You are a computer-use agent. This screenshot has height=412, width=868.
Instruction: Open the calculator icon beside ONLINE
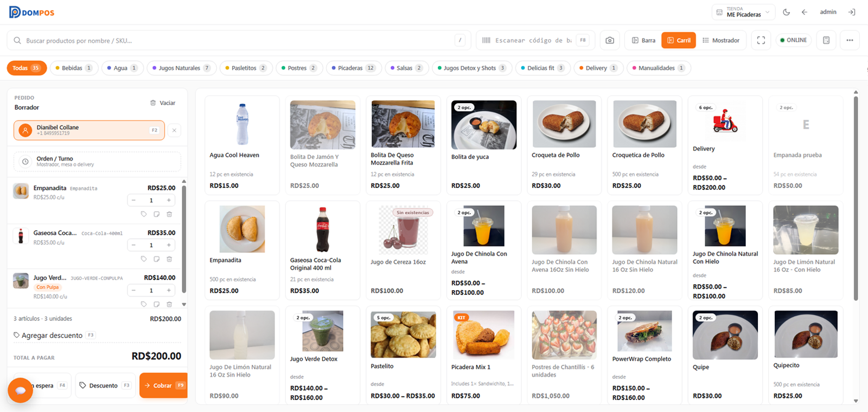click(x=826, y=40)
